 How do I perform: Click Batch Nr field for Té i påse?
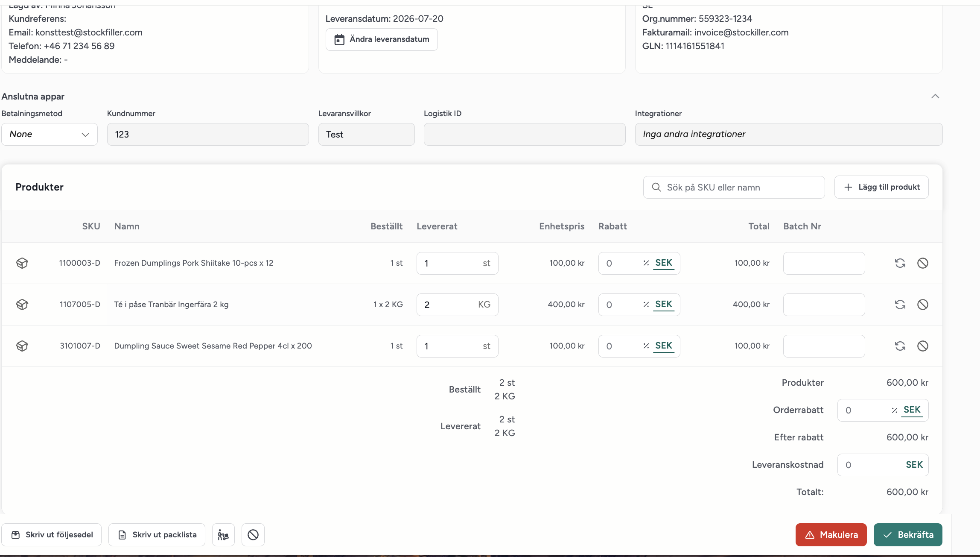824,305
